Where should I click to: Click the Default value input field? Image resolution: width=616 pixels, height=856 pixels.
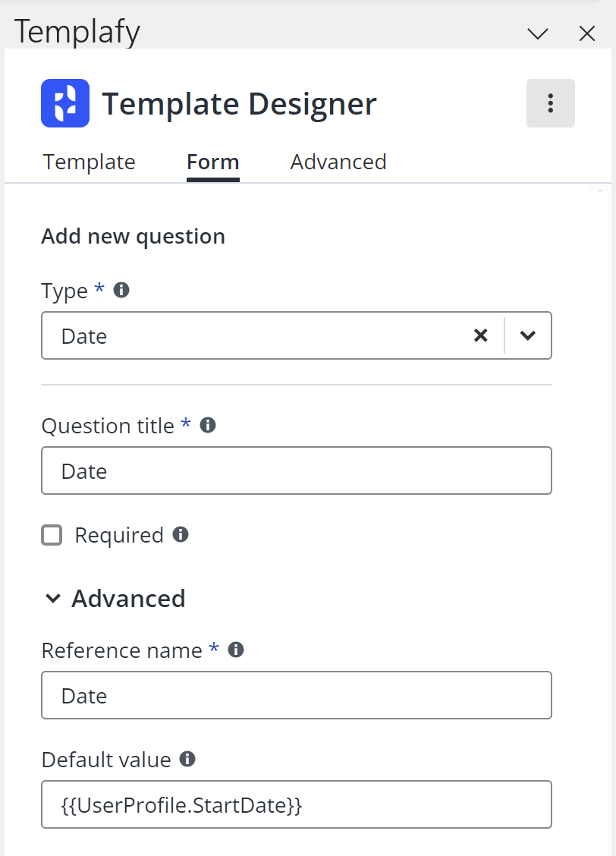297,804
